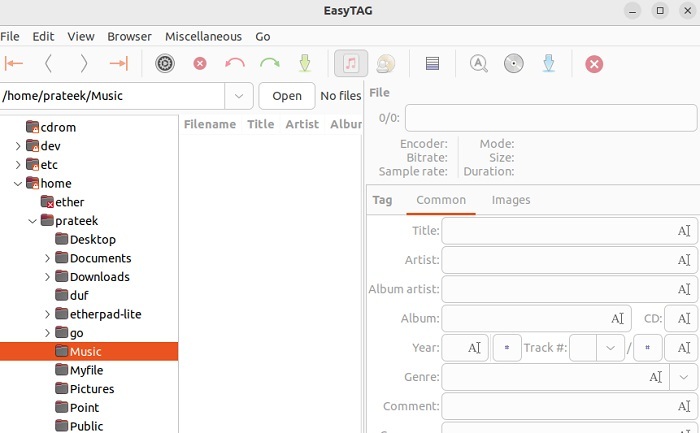
Task: Switch to the Images tab
Action: click(511, 200)
